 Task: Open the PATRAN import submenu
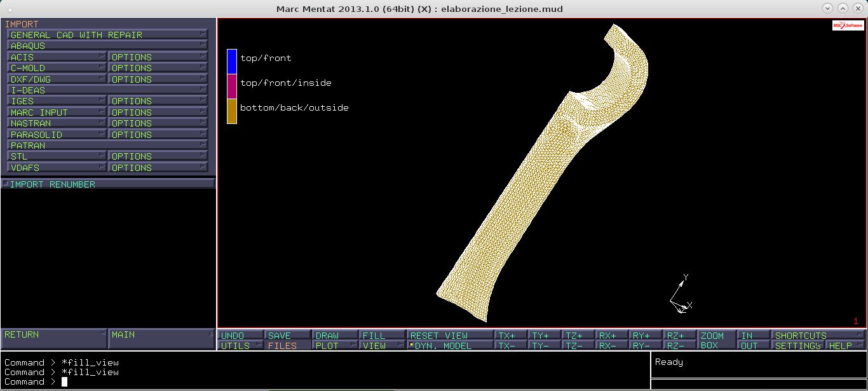click(107, 146)
